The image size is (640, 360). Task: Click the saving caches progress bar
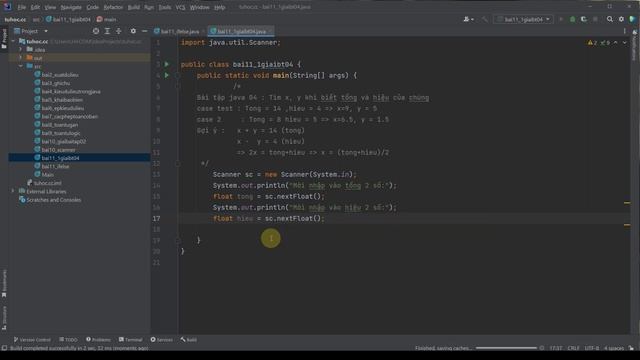pos(506,348)
